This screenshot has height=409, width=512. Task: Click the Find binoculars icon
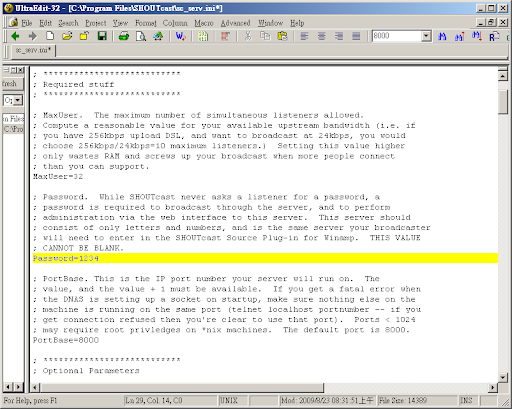tap(442, 36)
